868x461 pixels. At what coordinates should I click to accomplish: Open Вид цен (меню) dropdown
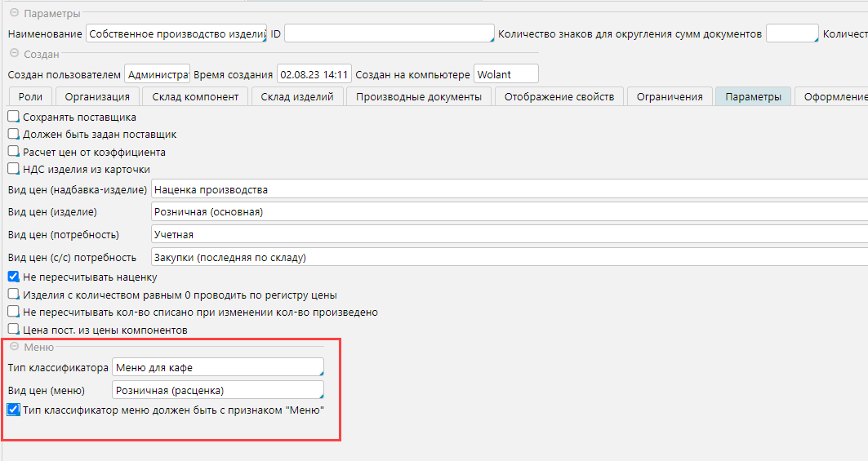point(217,390)
